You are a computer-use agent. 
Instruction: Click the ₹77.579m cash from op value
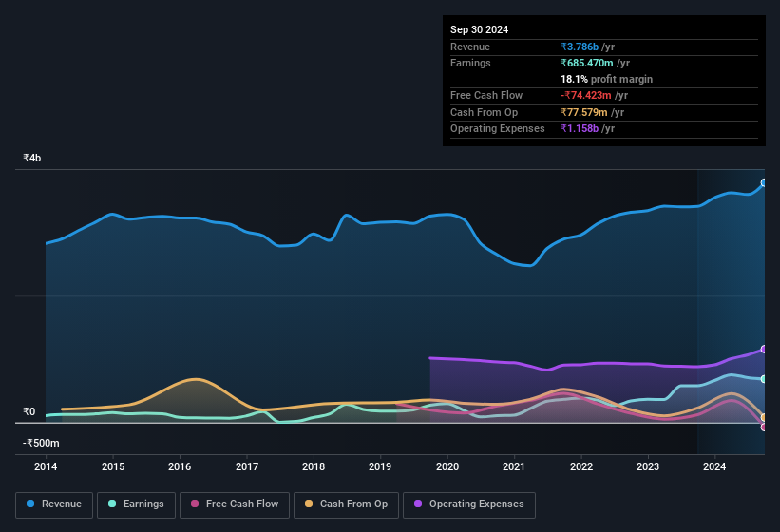tap(584, 112)
